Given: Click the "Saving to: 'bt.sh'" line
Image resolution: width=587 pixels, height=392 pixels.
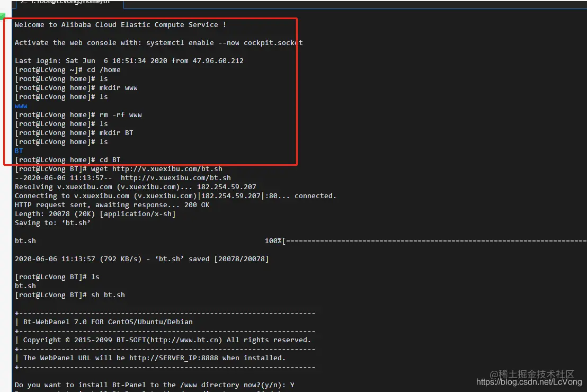Looking at the screenshot, I should point(52,223).
